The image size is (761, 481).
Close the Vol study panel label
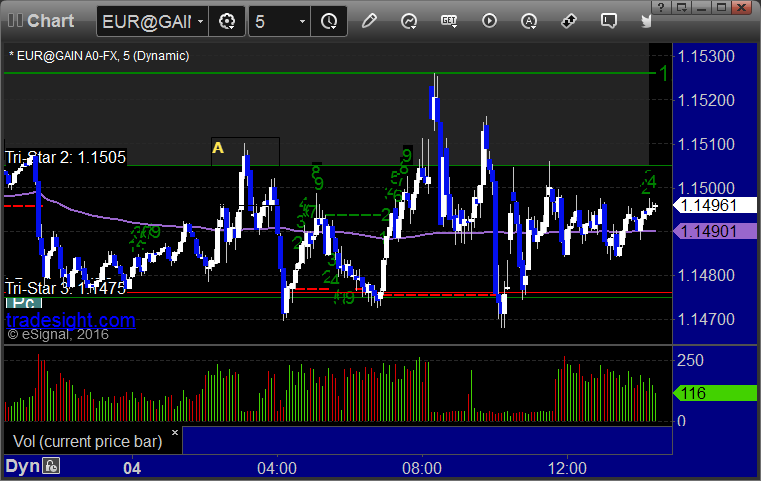click(x=175, y=432)
